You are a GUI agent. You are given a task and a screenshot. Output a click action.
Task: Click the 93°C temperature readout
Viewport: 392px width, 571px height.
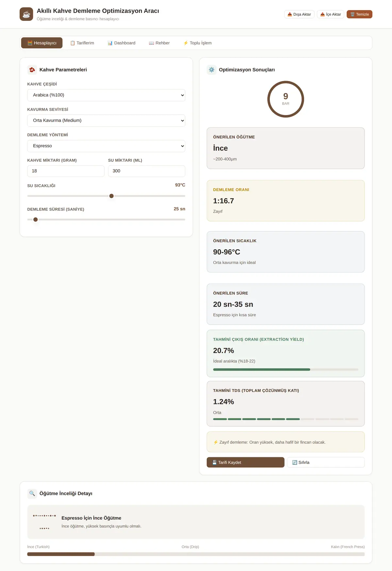tap(180, 185)
